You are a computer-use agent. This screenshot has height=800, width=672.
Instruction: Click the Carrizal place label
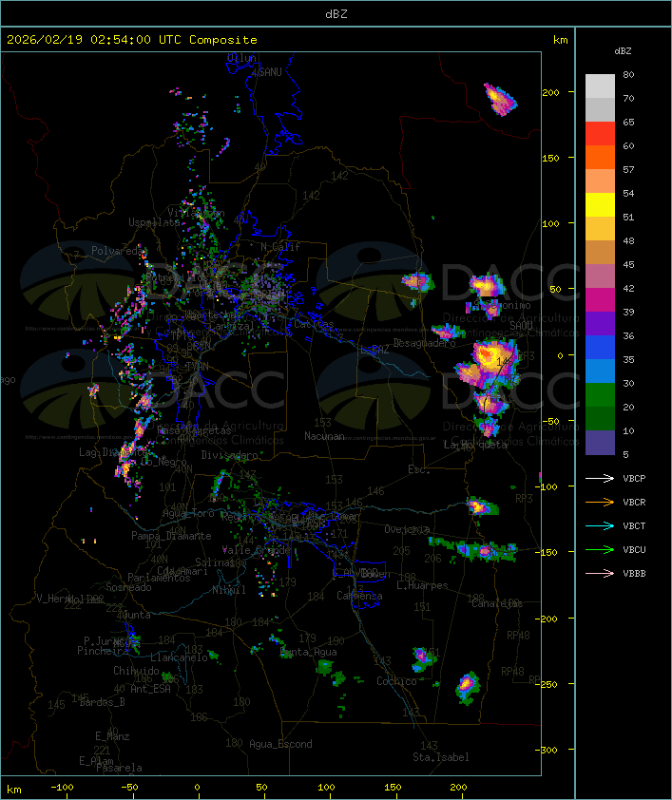pyautogui.click(x=231, y=326)
